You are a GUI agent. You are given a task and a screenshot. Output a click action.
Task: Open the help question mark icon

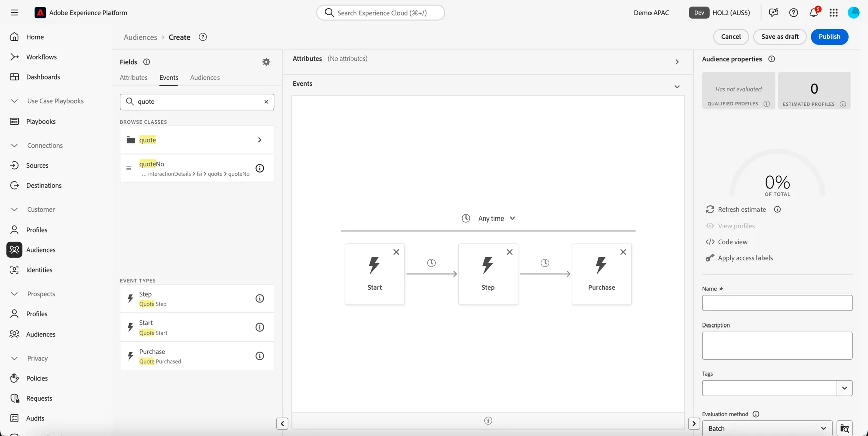[x=794, y=13]
